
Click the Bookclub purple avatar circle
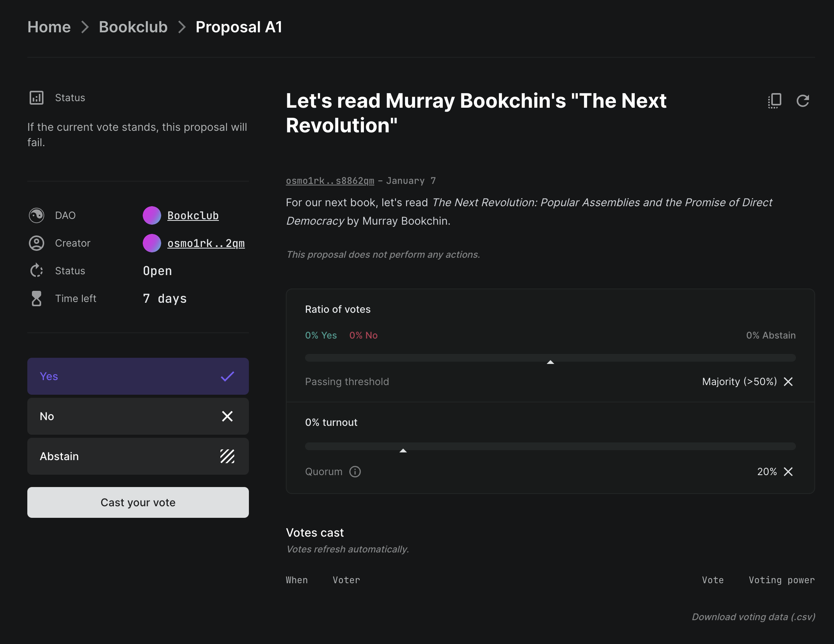(x=152, y=215)
